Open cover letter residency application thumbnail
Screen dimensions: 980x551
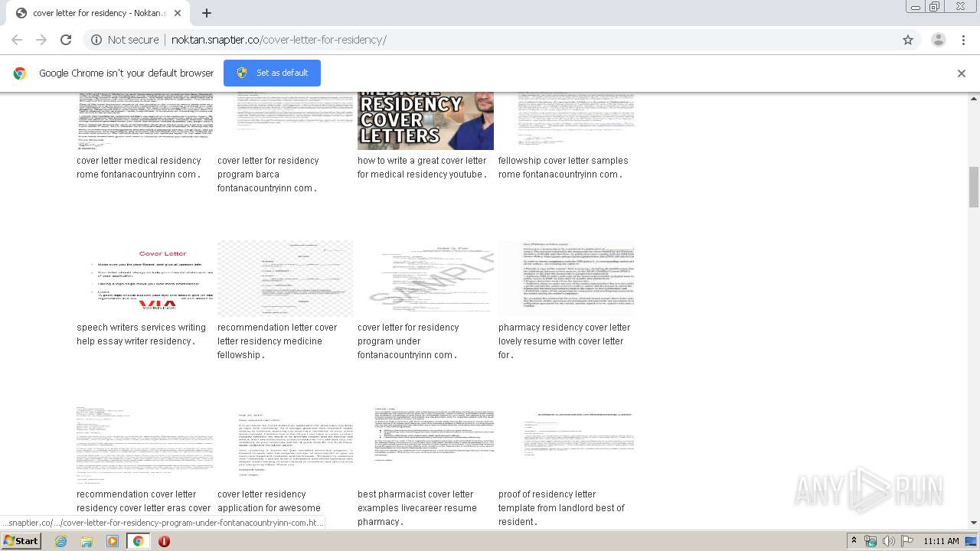pyautogui.click(x=286, y=445)
